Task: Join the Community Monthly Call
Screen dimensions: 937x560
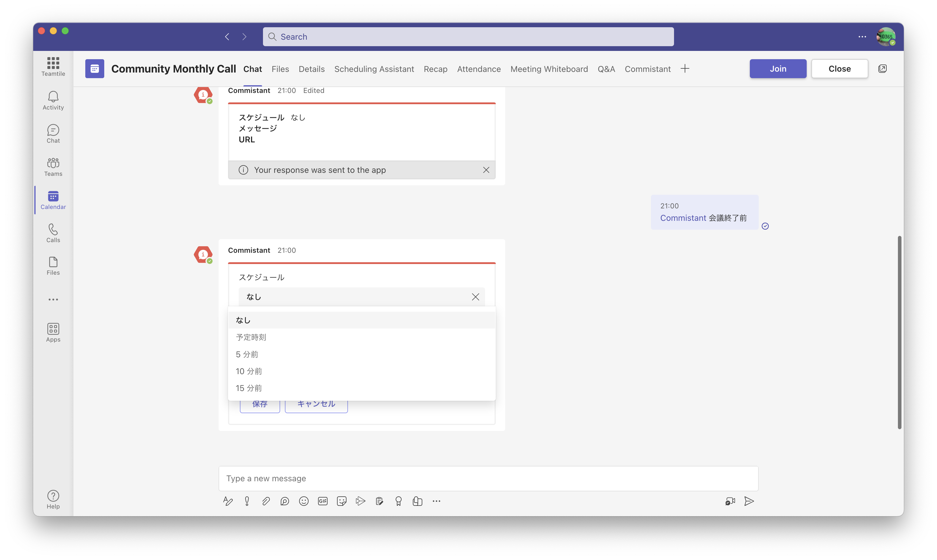Action: coord(778,69)
